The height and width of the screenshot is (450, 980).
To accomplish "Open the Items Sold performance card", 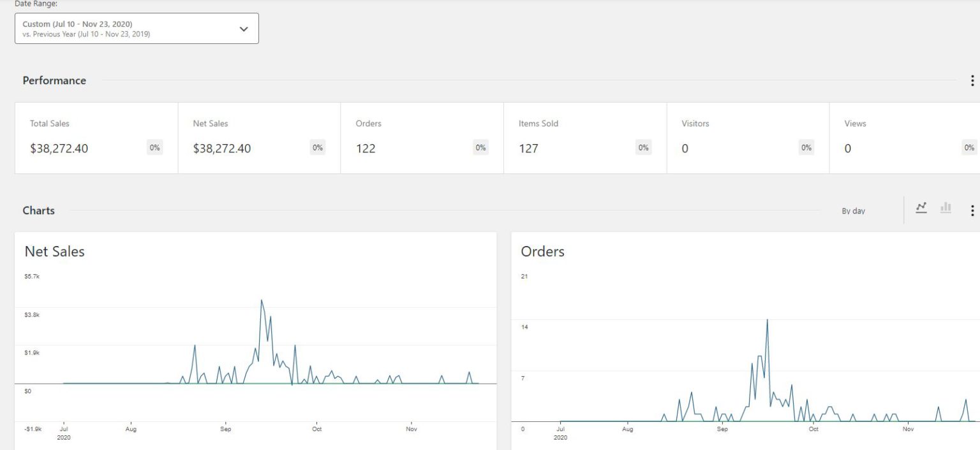I will [584, 138].
